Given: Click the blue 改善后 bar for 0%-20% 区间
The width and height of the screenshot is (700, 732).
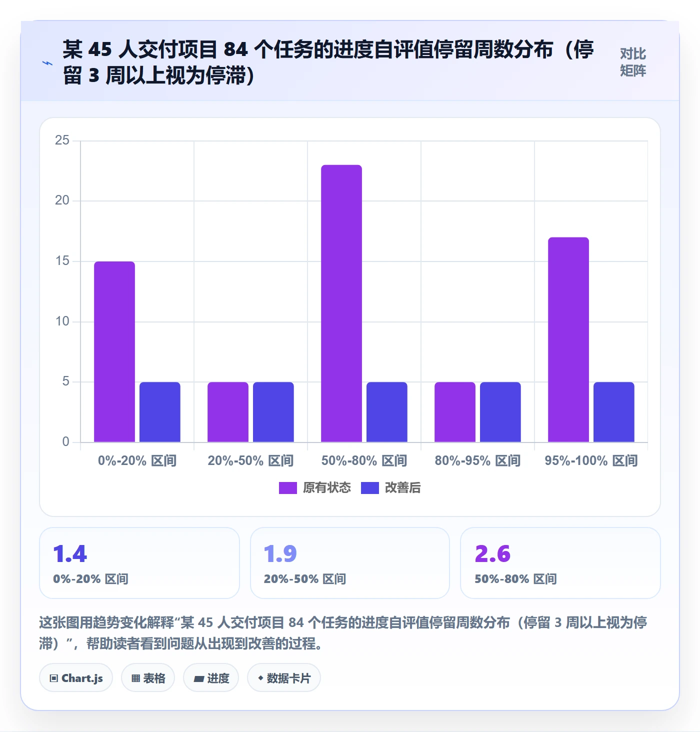Looking at the screenshot, I should (x=160, y=412).
